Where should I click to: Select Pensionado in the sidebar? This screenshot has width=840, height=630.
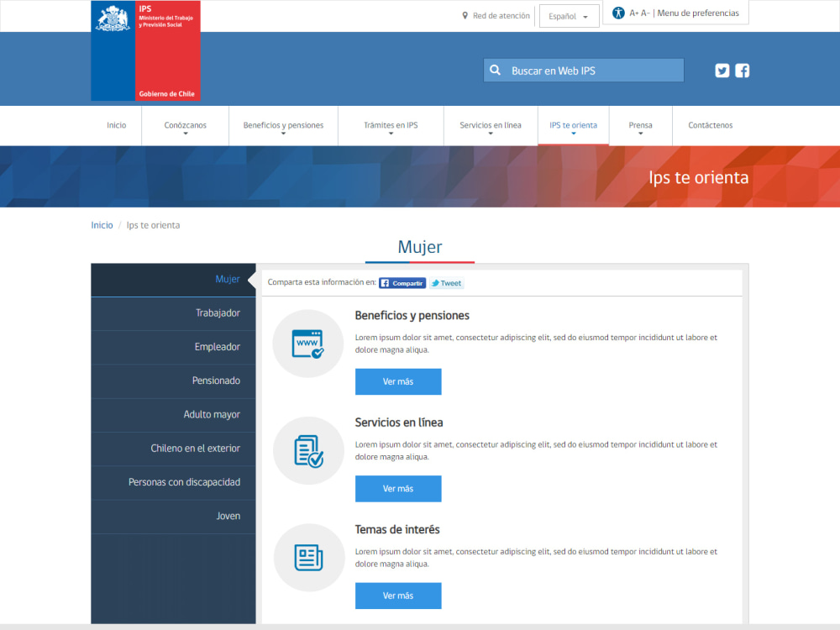click(173, 381)
